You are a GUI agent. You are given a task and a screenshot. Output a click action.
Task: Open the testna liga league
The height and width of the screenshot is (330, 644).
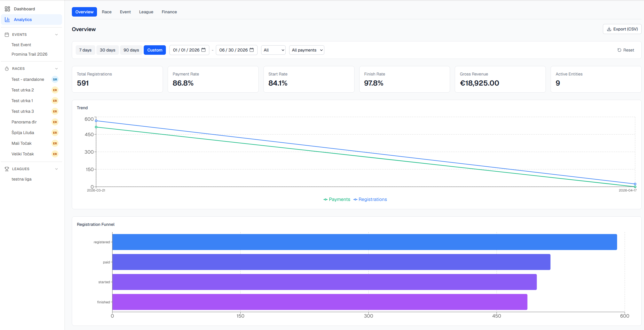tap(22, 179)
